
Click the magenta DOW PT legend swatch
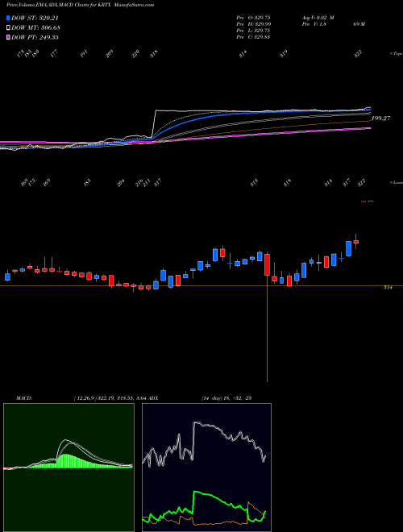click(9, 37)
